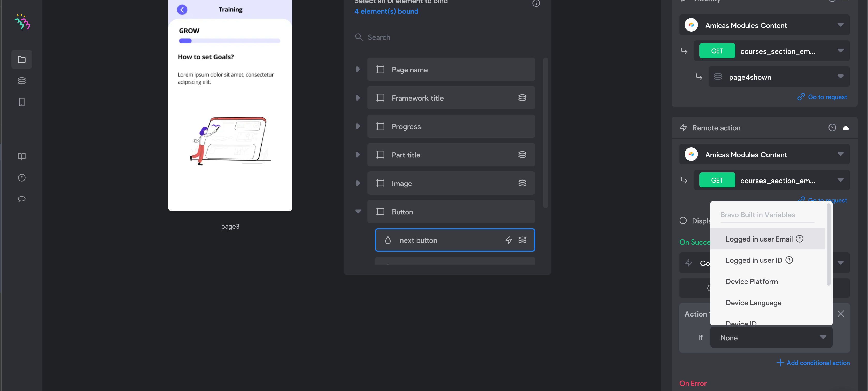The image size is (868, 391).
Task: Open the top GET courses_section request dropdown
Action: point(771,51)
